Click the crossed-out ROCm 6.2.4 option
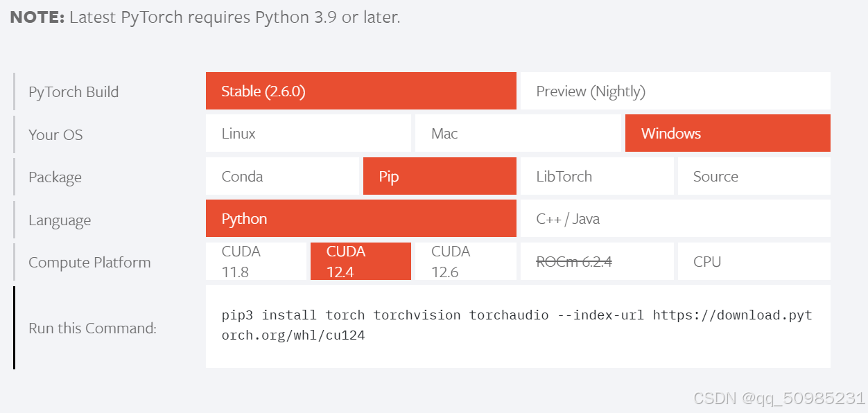Image resolution: width=868 pixels, height=413 pixels. [597, 261]
